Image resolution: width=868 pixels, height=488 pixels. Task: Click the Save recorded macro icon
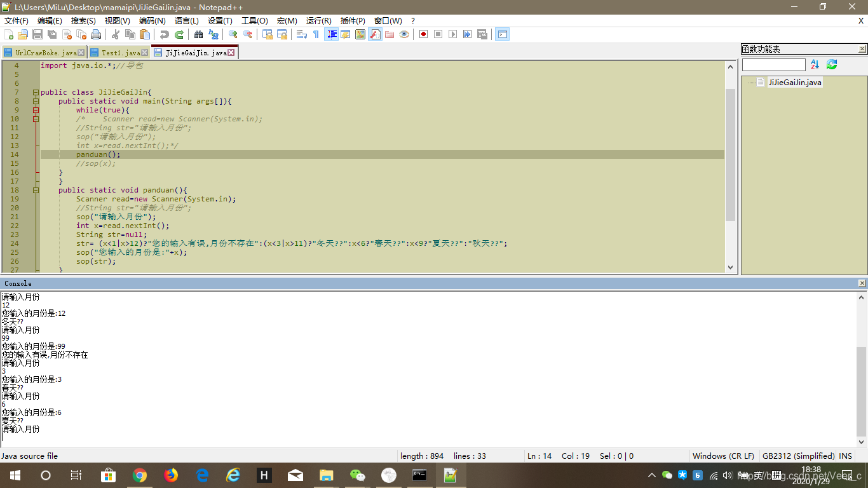(482, 34)
